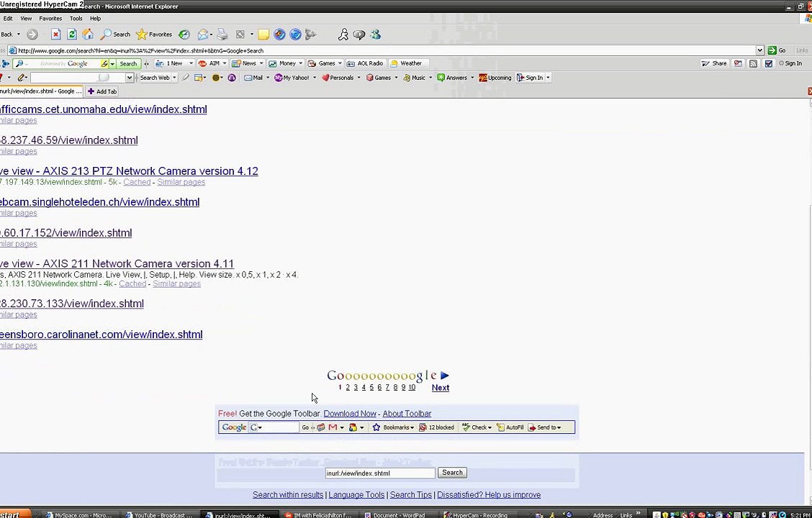Click the AOL Radio toolbar button
The image size is (812, 518).
pos(364,63)
